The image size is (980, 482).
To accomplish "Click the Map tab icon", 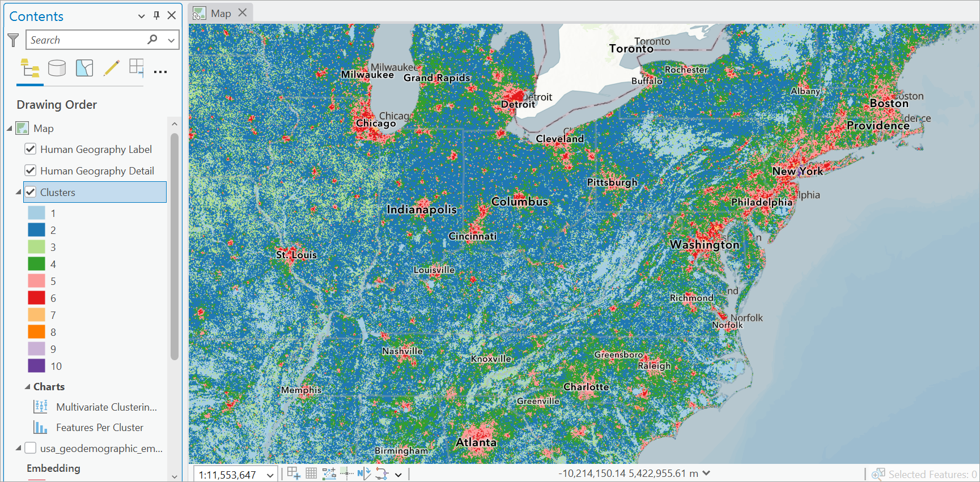I will click(199, 14).
